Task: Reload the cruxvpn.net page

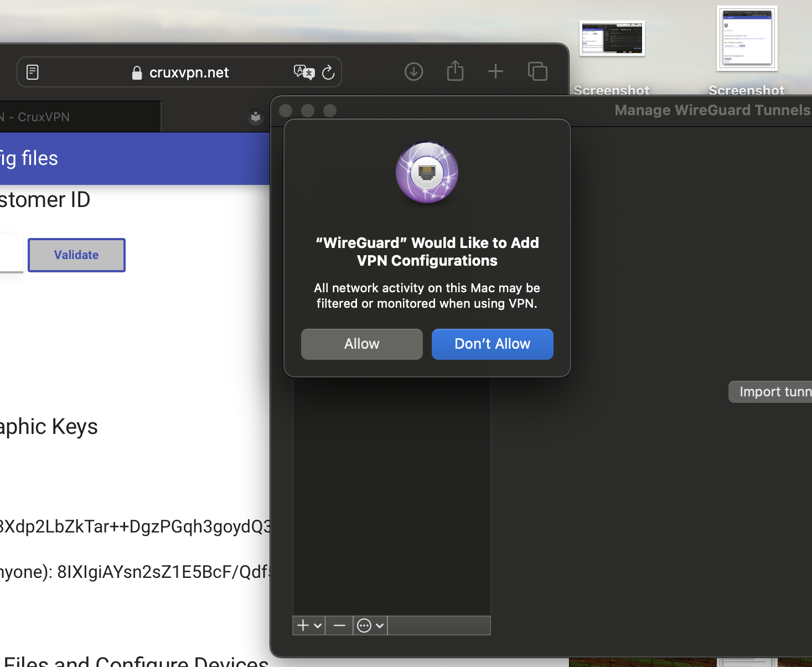Action: point(328,73)
